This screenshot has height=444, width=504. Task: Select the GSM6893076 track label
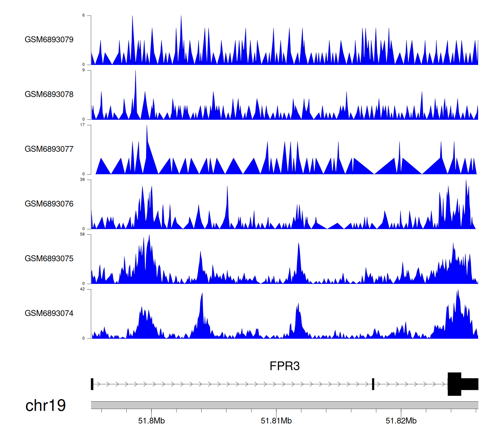(49, 204)
